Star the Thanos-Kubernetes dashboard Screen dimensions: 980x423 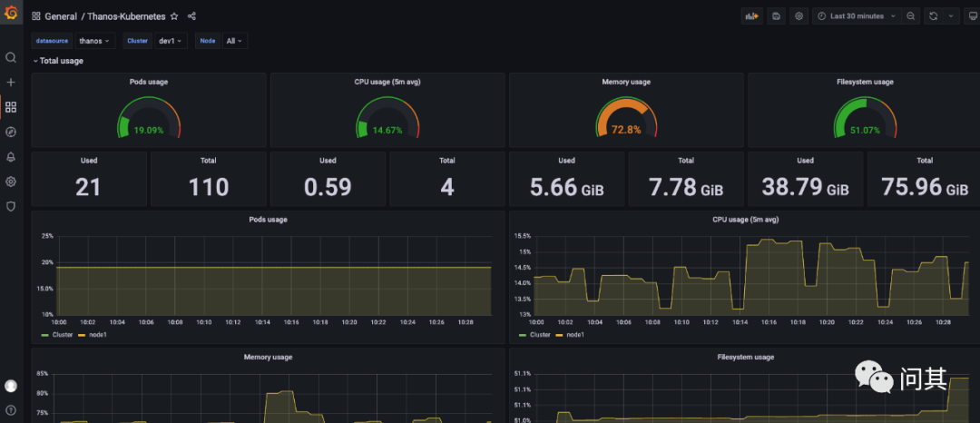(x=174, y=16)
